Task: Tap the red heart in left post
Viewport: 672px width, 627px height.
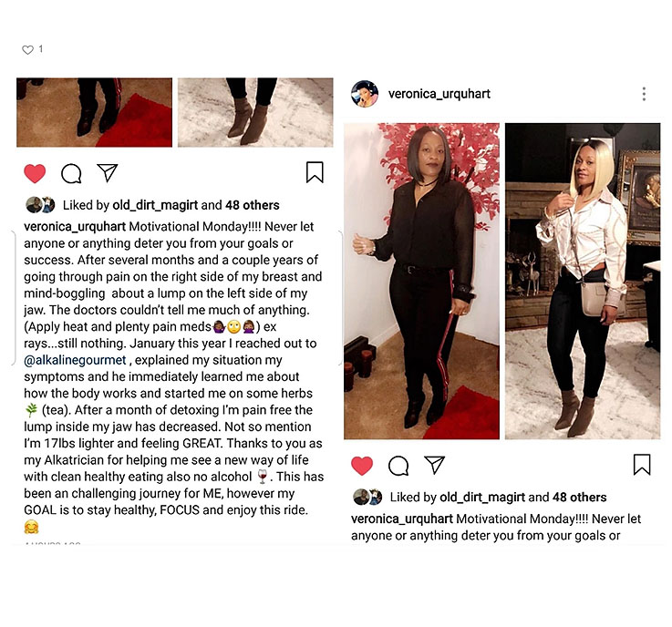Action: point(35,173)
